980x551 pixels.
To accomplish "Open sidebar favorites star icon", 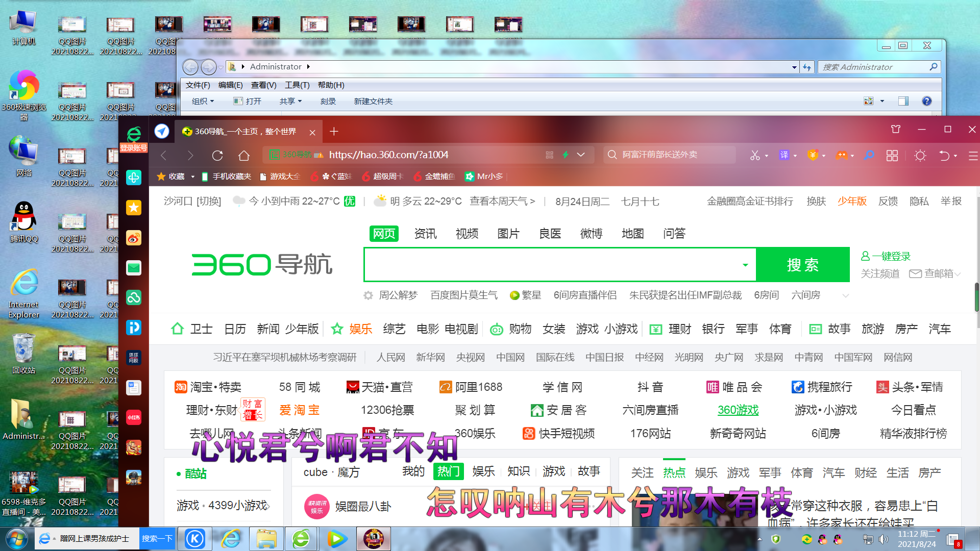I will point(134,208).
